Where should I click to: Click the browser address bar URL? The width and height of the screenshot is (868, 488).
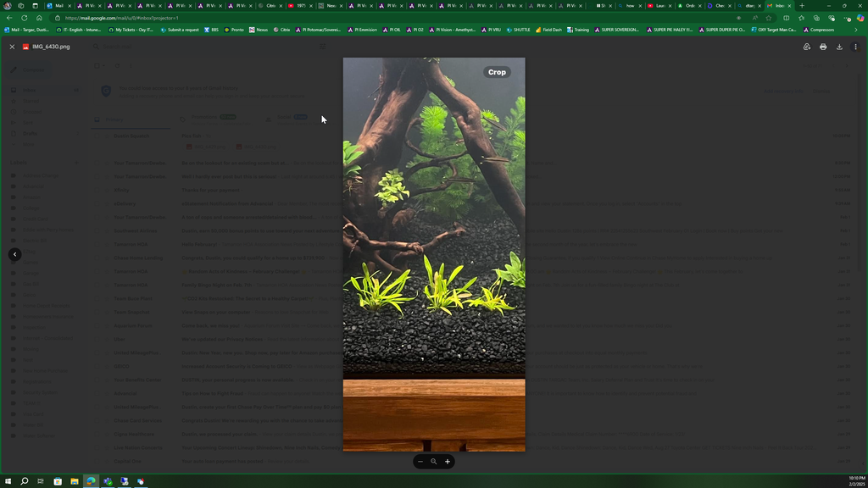click(122, 18)
